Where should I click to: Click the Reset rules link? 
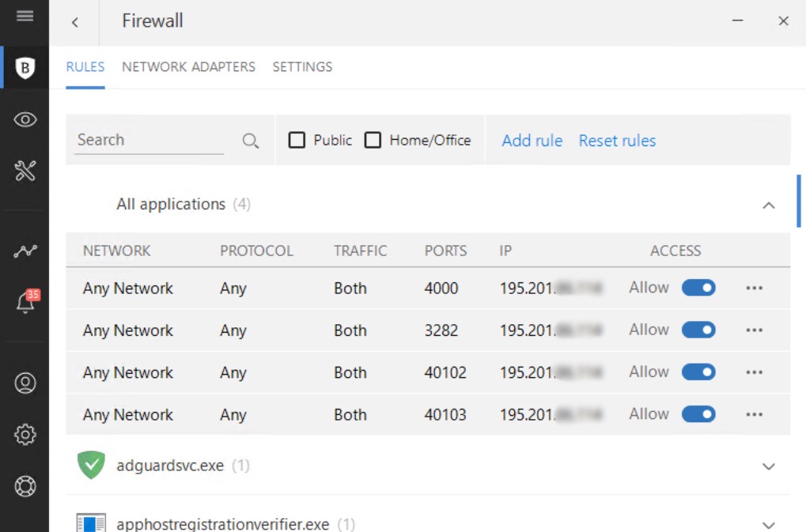(617, 141)
